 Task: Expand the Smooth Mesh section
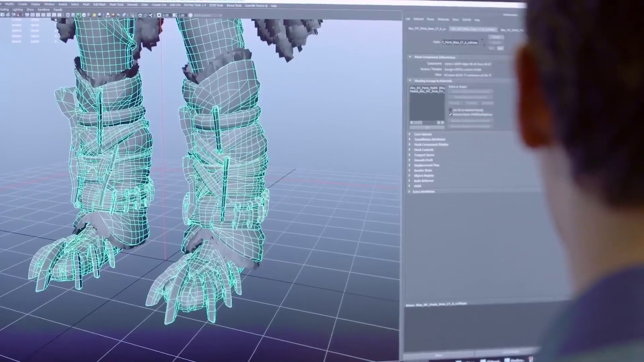point(410,160)
